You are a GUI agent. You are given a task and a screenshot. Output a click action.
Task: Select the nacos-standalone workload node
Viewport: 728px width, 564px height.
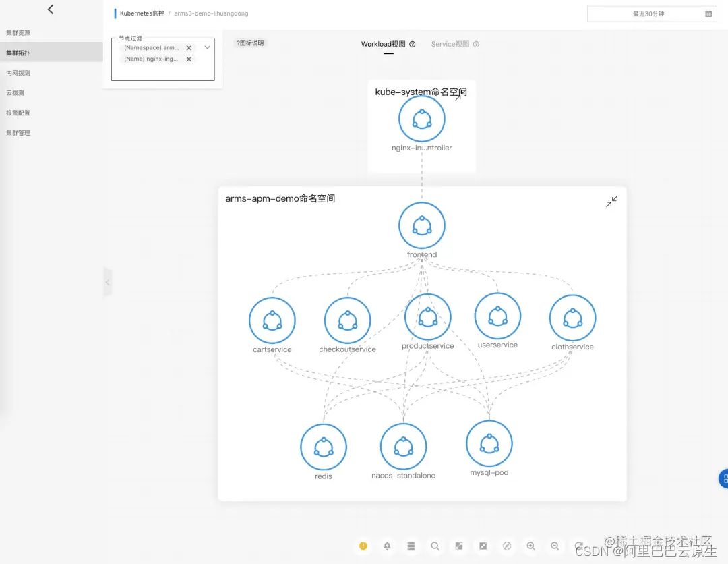coord(404,447)
